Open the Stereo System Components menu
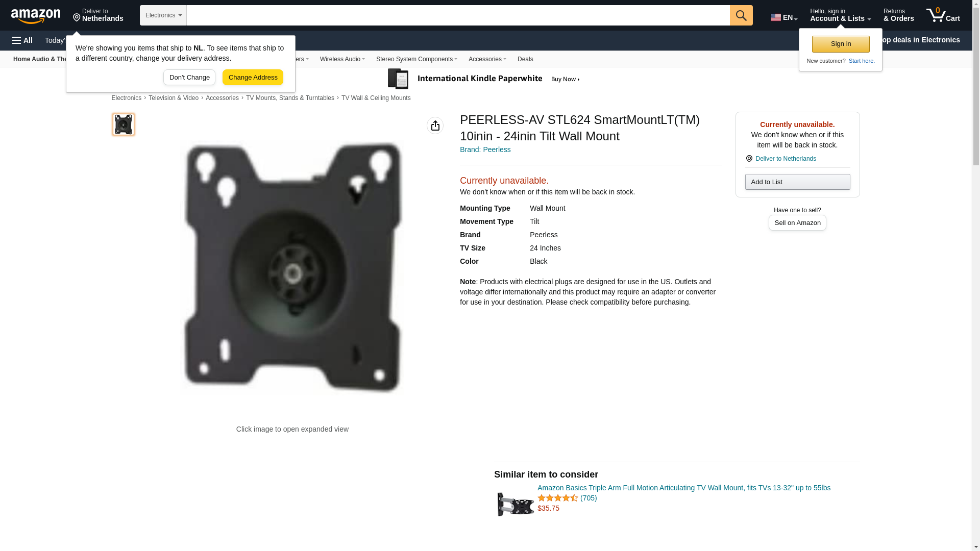This screenshot has height=551, width=980. pyautogui.click(x=416, y=59)
